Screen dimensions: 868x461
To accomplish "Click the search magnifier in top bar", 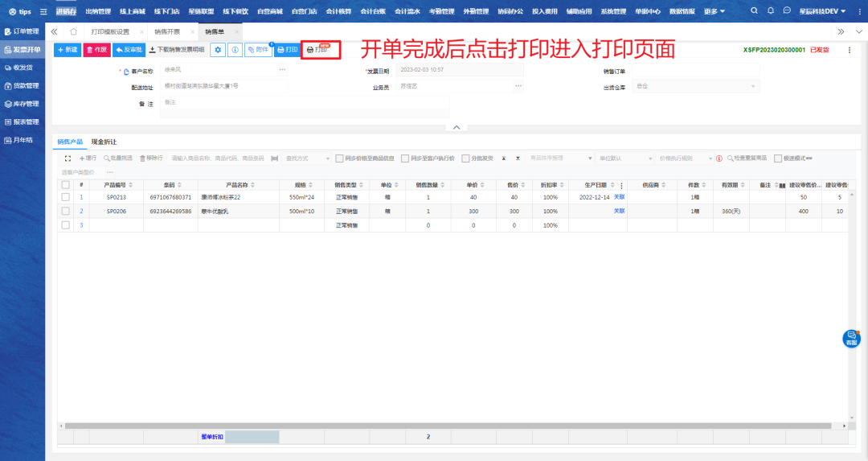I will (x=754, y=11).
